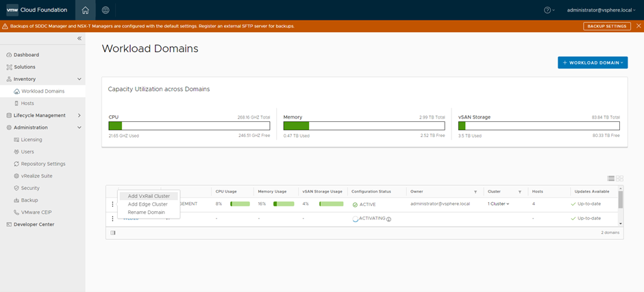Filter the Owner column

475,192
